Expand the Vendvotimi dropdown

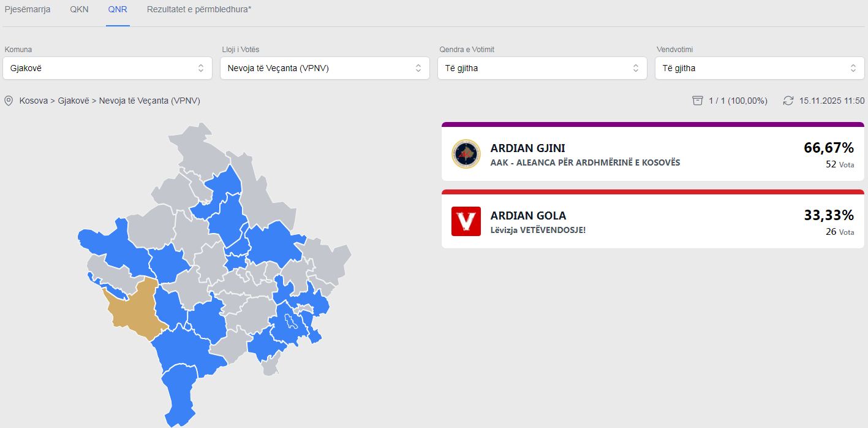point(760,68)
